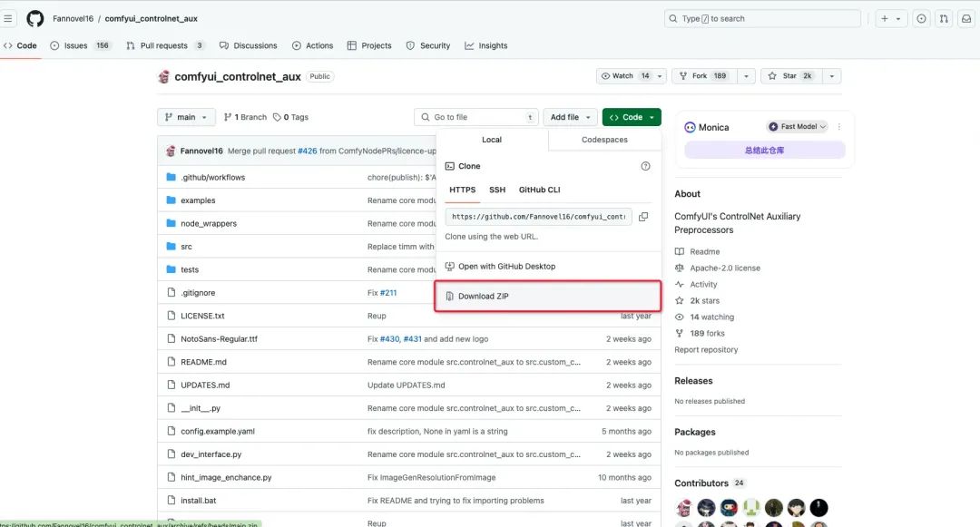Viewport: 980px width, 527px height.
Task: Click the repository owner avatar next to title
Action: coord(163,77)
